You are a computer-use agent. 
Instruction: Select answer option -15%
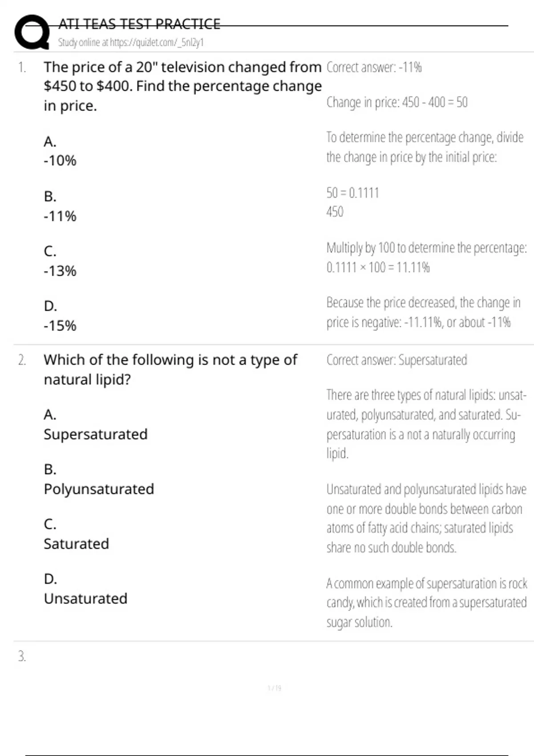pos(60,326)
